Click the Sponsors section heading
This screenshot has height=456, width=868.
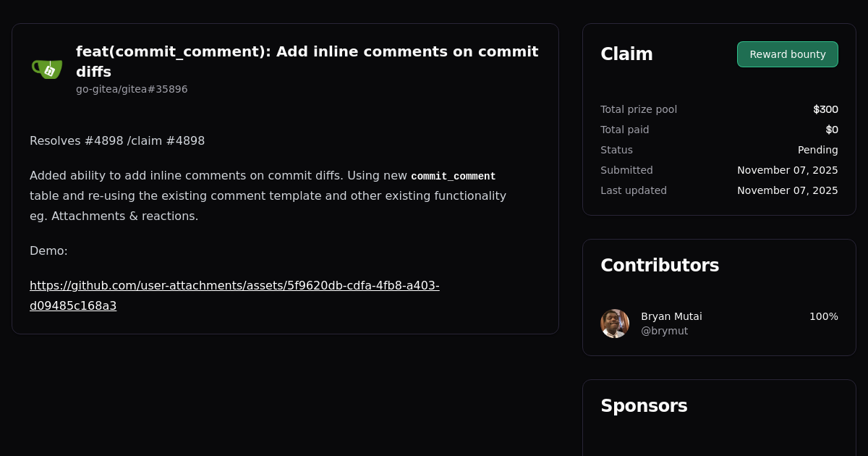click(x=644, y=405)
